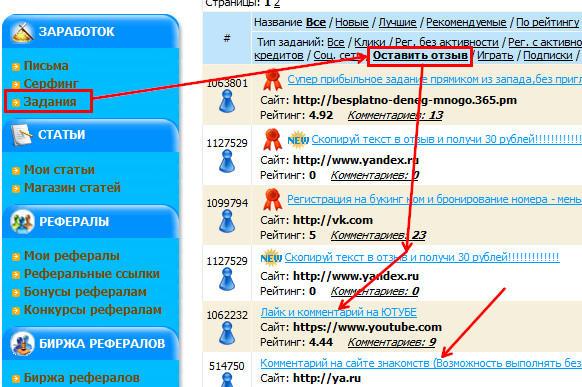
Task: Open Мои статьи menu link
Action: tap(59, 170)
